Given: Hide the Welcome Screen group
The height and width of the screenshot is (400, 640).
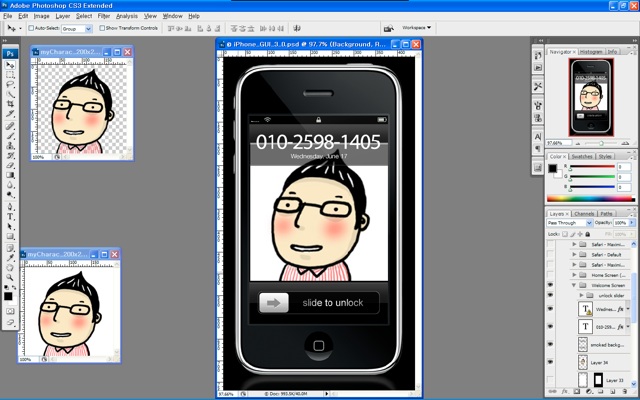Looking at the screenshot, I should (550, 285).
